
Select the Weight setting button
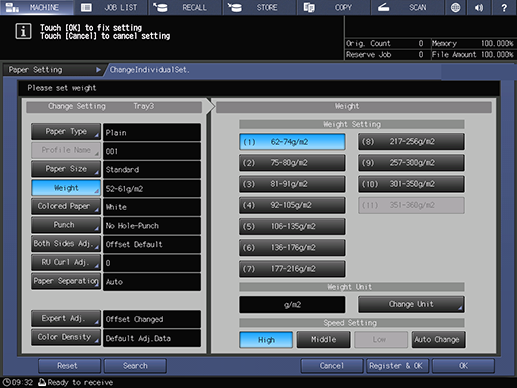[66, 188]
